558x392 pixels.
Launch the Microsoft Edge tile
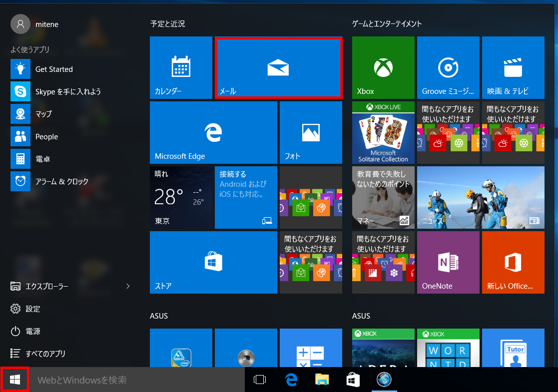coord(213,132)
